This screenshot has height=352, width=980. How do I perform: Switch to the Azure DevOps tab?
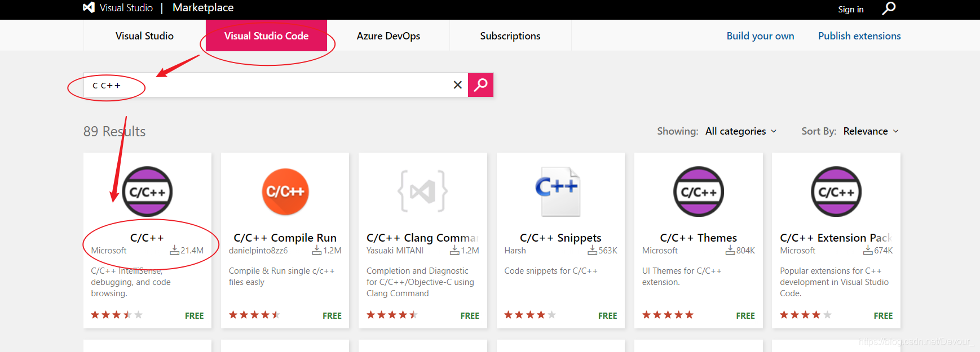tap(389, 35)
